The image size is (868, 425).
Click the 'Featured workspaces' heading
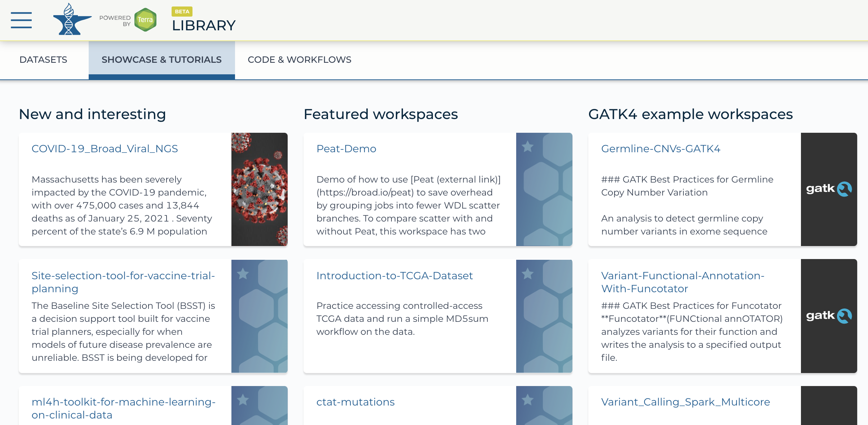tap(381, 114)
